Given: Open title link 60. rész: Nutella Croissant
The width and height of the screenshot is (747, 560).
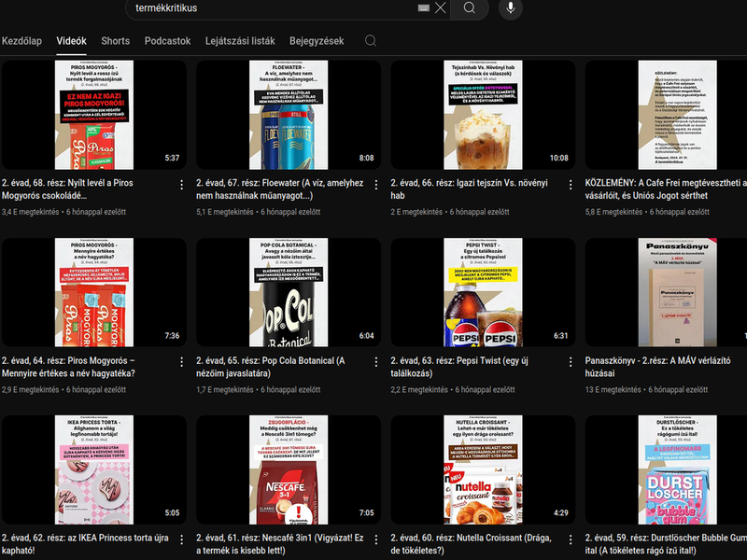Looking at the screenshot, I should pyautogui.click(x=472, y=544).
